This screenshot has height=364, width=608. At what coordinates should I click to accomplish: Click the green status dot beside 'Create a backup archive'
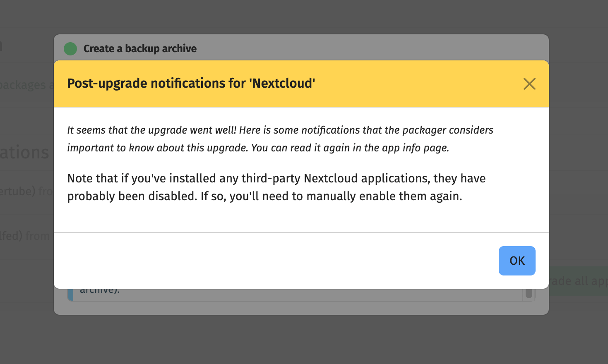70,48
